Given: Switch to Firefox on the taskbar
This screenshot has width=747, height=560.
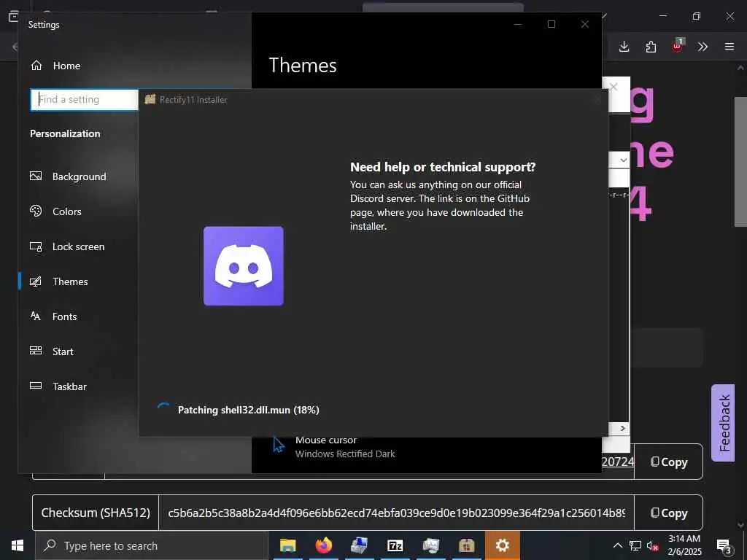Looking at the screenshot, I should (323, 545).
